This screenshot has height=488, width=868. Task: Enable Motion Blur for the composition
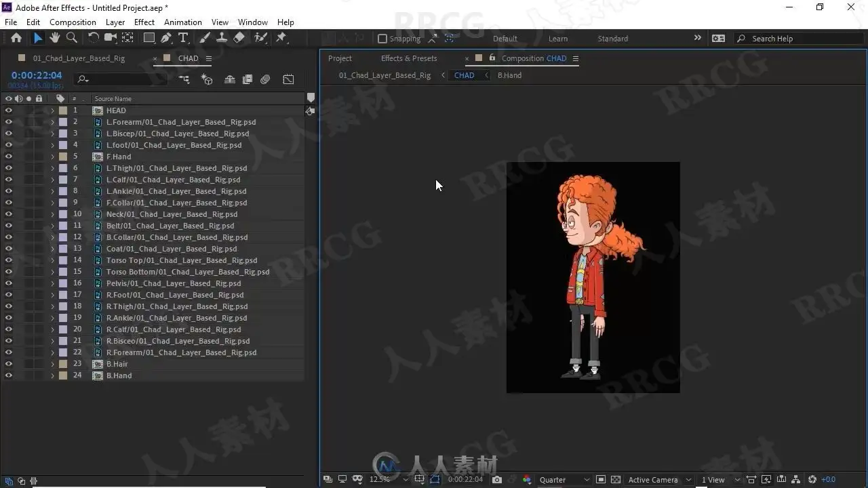pyautogui.click(x=265, y=79)
